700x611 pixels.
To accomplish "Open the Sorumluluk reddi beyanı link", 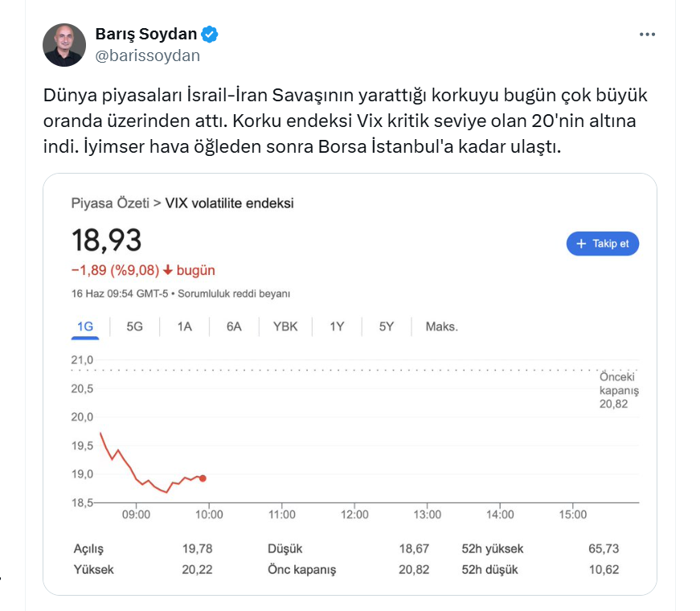I will coord(234,294).
